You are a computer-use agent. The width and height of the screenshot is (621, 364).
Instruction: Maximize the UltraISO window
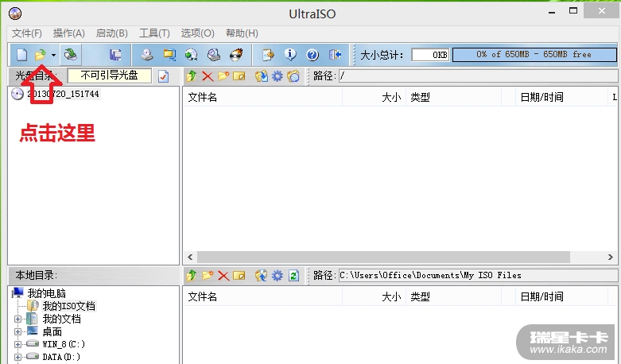click(x=573, y=11)
